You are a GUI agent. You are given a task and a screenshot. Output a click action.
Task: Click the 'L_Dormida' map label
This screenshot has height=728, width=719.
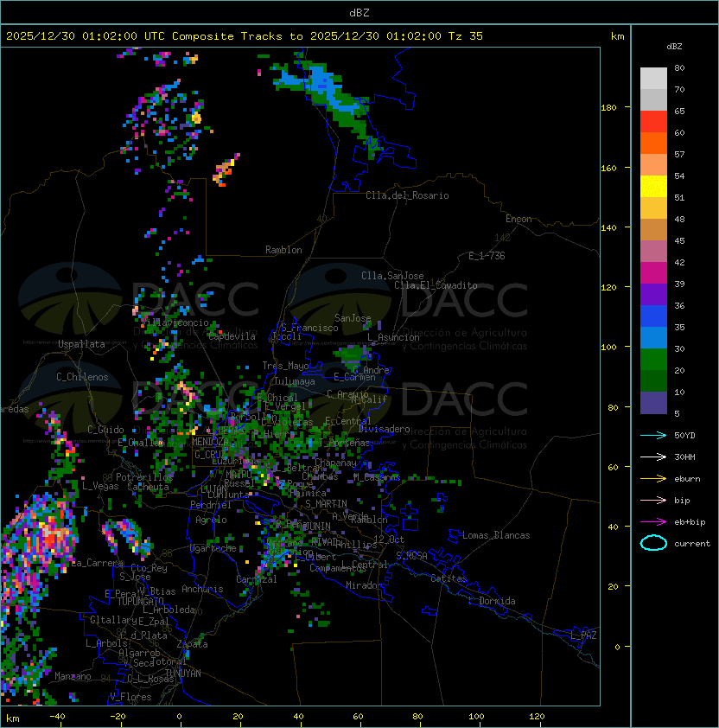492,601
